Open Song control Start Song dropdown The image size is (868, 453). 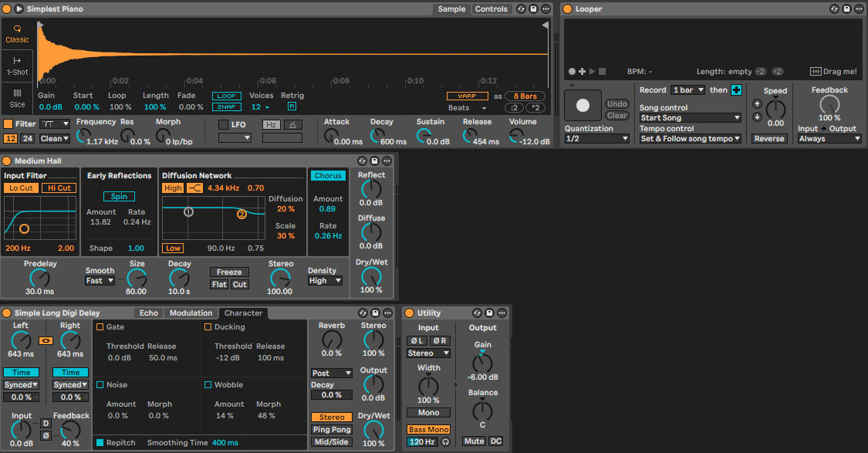point(691,118)
